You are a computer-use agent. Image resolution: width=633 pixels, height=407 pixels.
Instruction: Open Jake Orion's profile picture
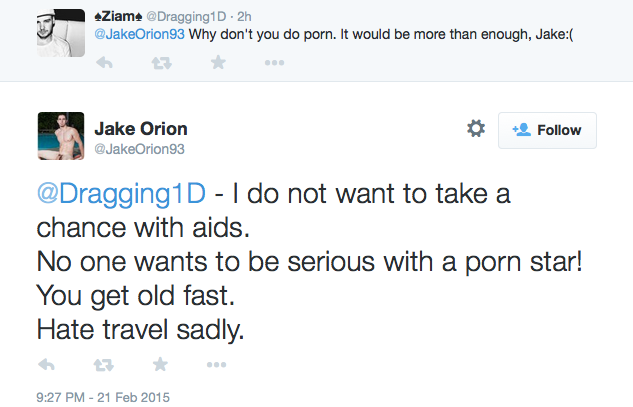coord(61,136)
